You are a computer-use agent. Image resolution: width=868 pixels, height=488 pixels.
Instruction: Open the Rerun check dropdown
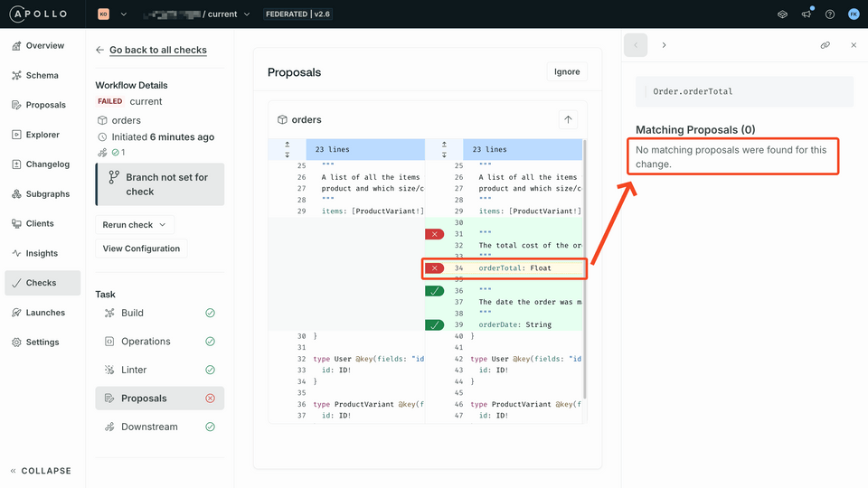(x=135, y=225)
